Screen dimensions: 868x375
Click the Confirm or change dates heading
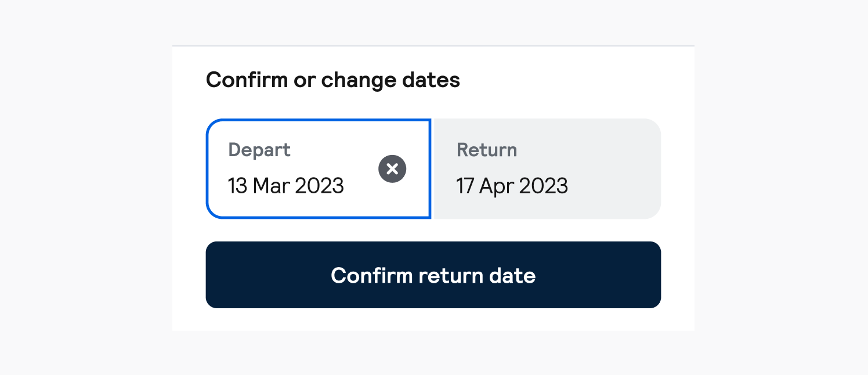point(332,80)
